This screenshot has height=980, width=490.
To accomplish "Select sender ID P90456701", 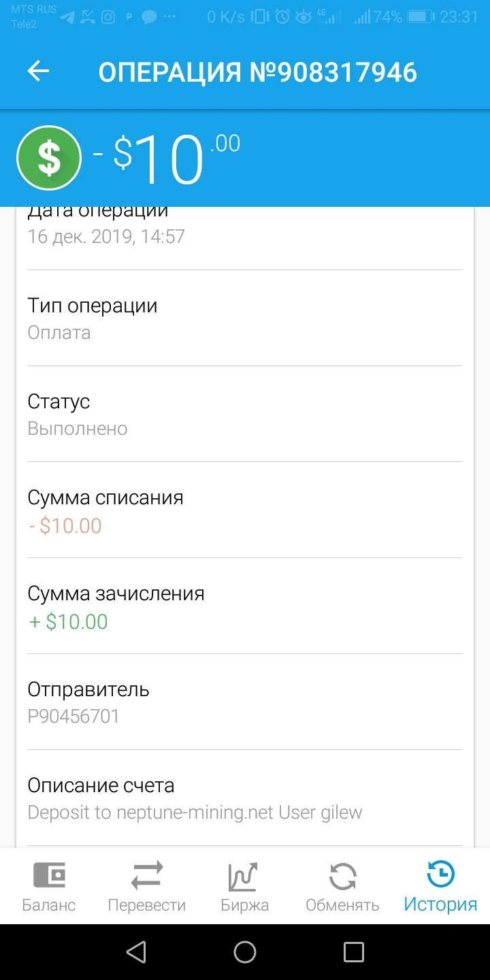I will pyautogui.click(x=73, y=717).
